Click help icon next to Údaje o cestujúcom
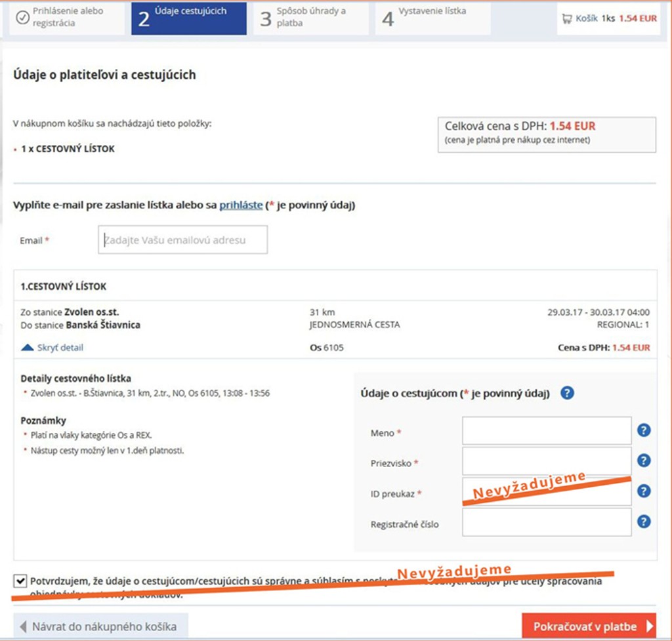 pos(567,393)
